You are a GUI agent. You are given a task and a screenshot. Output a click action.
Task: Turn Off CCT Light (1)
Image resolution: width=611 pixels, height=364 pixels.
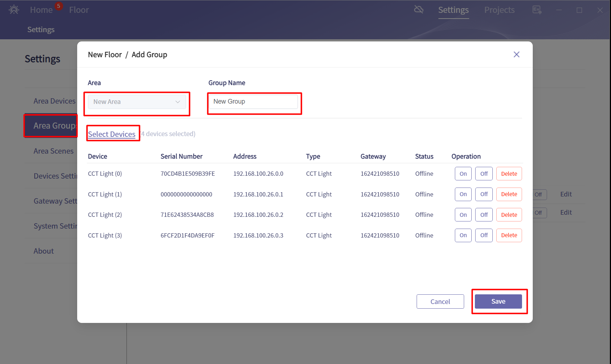(x=484, y=194)
